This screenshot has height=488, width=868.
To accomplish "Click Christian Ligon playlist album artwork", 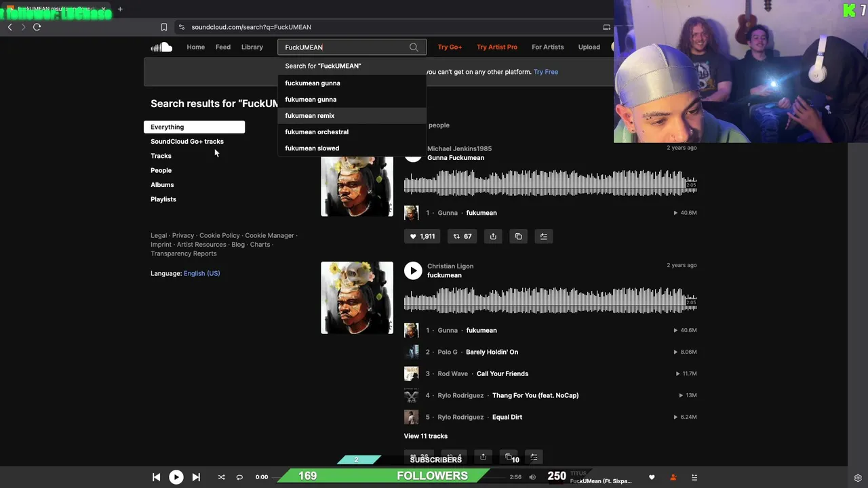I will (357, 298).
